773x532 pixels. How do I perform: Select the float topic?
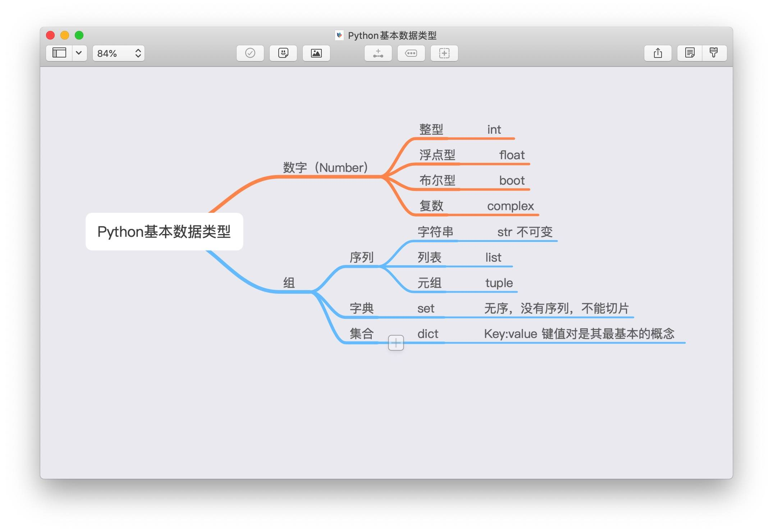point(512,155)
